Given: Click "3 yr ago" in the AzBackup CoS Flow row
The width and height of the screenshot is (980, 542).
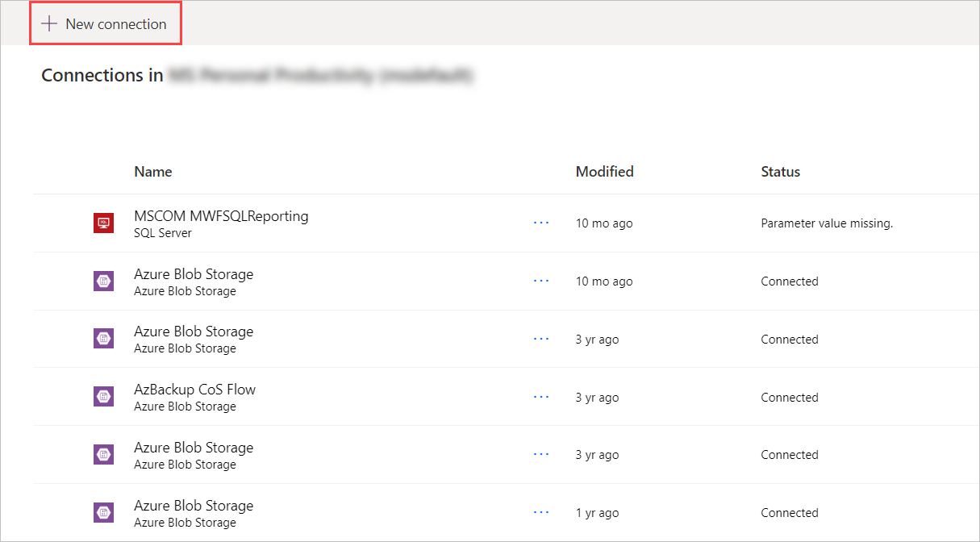Looking at the screenshot, I should [x=597, y=398].
